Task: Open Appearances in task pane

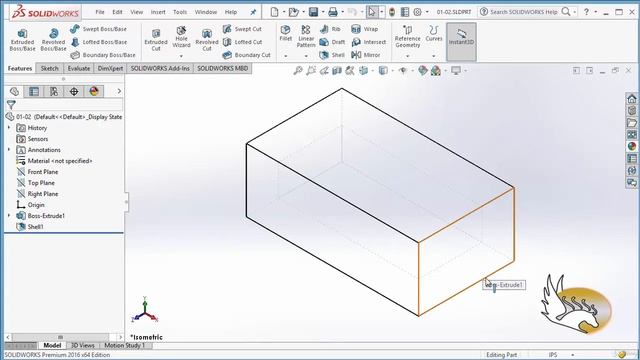Action: click(x=632, y=147)
